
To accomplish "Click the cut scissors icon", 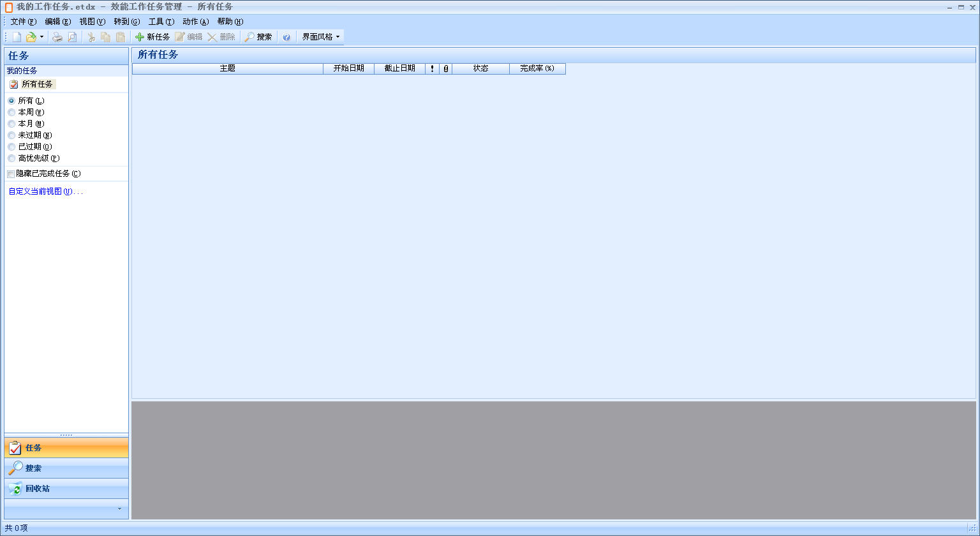I will (x=91, y=37).
